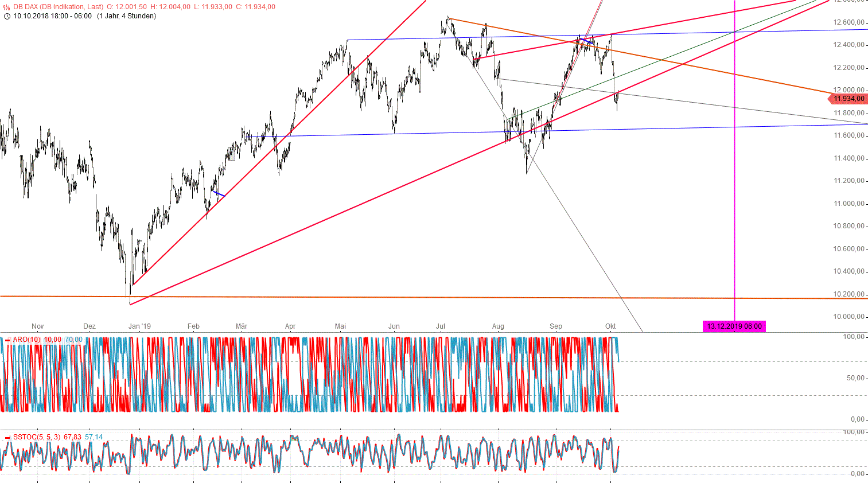Click the Mär label on time axis

[x=242, y=326]
